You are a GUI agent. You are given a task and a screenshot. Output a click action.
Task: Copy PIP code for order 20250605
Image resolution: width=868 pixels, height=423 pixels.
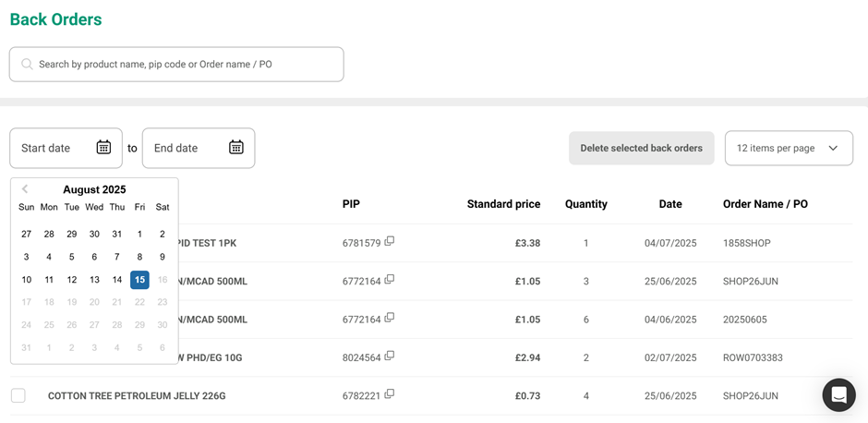click(x=390, y=319)
